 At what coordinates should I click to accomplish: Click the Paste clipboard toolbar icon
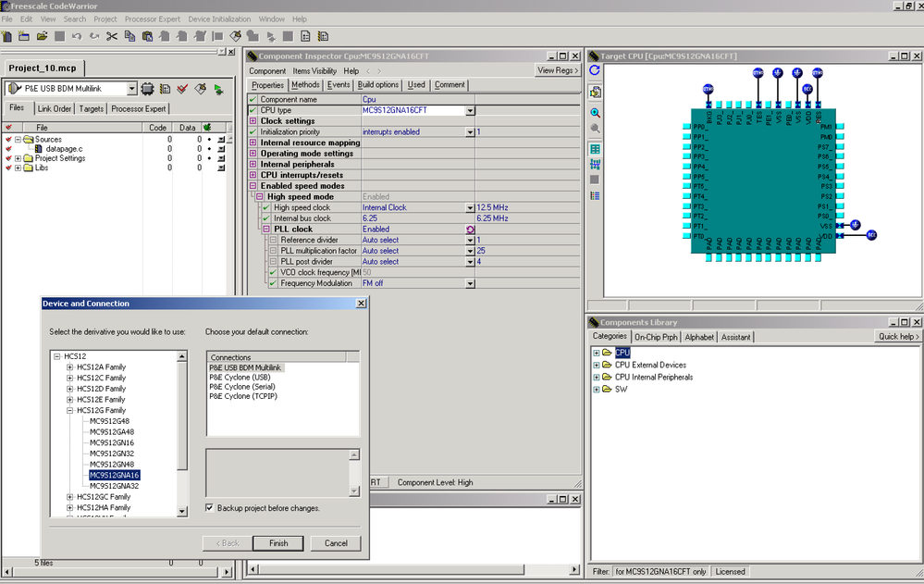tap(147, 37)
